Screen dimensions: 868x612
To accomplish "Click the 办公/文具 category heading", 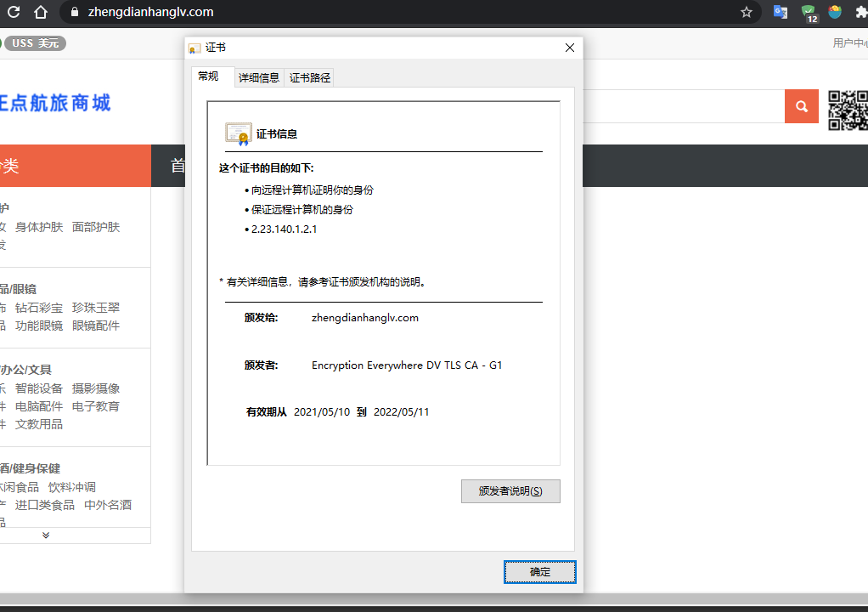I will point(25,370).
